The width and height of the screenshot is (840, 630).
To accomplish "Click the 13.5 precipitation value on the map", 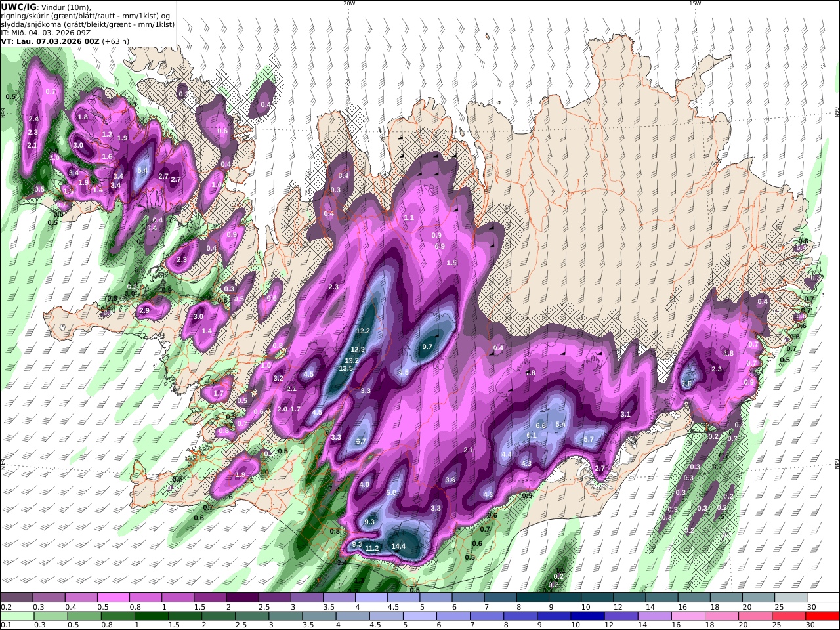I will point(346,369).
